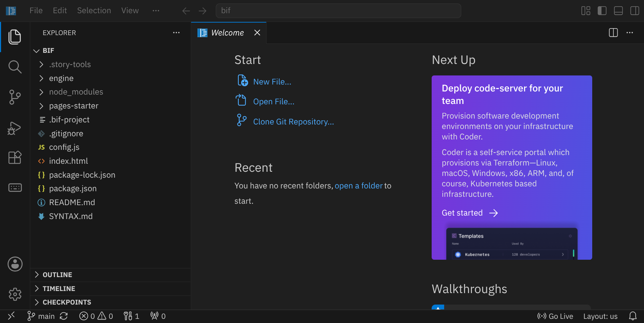Go back with the left arrow
Viewport: 644px width, 323px height.
[186, 11]
